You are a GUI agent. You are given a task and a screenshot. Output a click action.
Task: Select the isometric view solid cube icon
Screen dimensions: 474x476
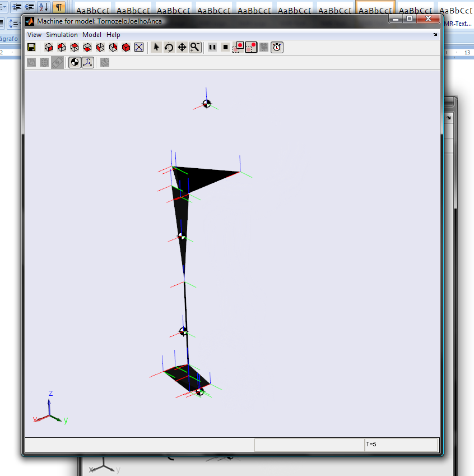click(x=126, y=48)
